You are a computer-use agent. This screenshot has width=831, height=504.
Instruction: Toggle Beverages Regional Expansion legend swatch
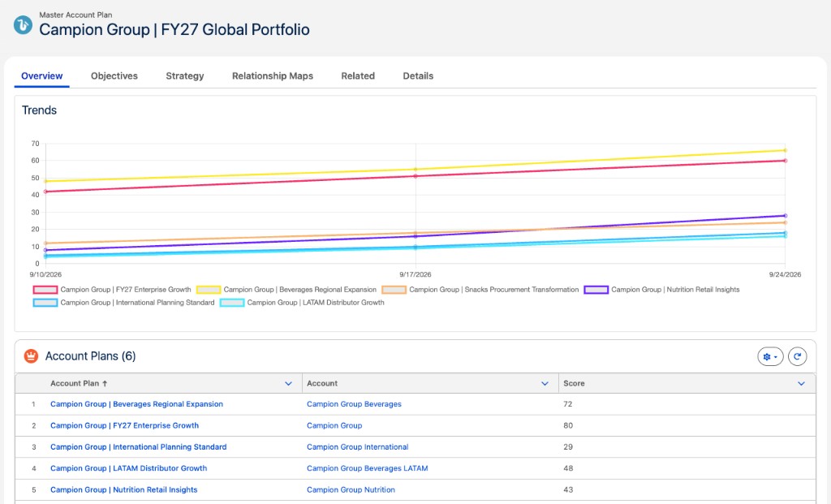(x=209, y=290)
